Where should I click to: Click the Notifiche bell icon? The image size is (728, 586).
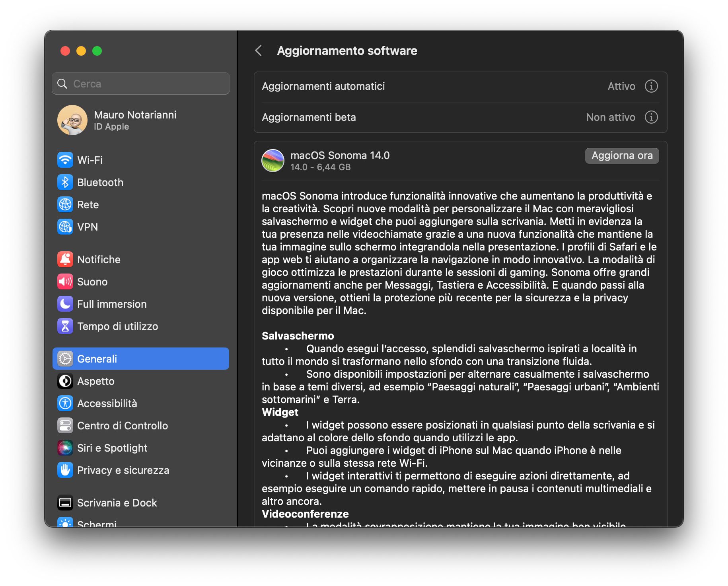65,260
